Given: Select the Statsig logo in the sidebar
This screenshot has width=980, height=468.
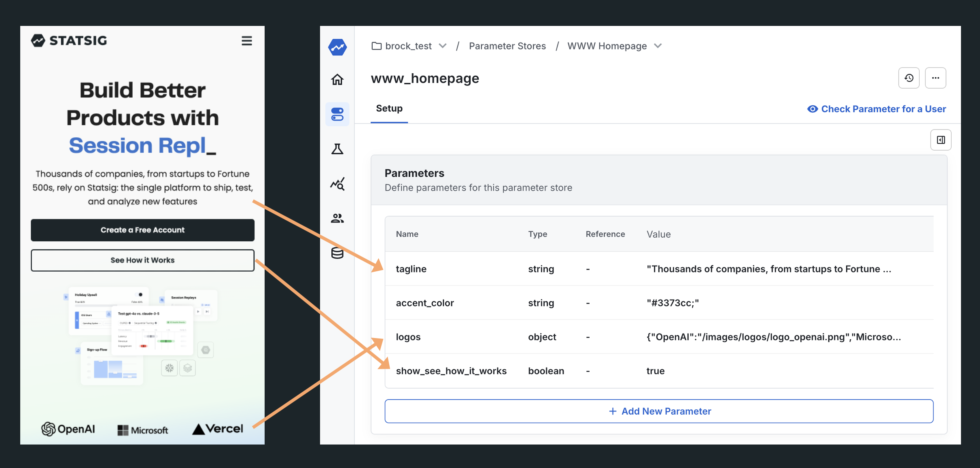Looking at the screenshot, I should point(337,47).
